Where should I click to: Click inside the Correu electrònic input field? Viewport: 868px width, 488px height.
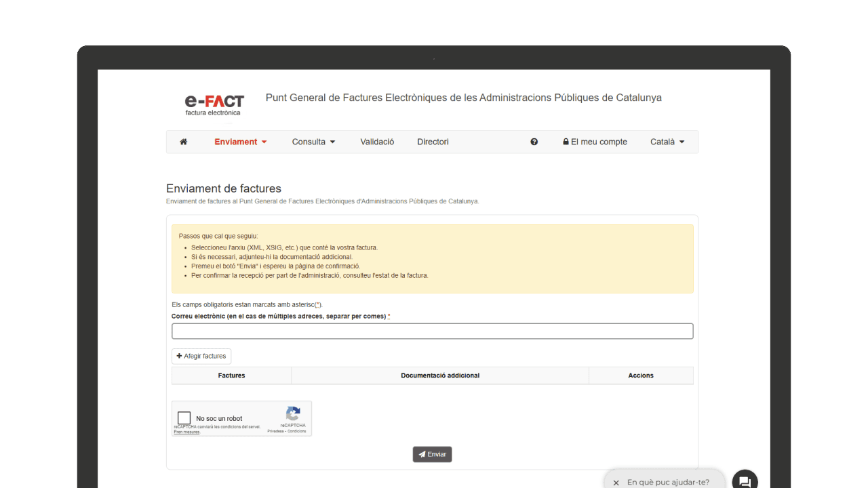coord(432,331)
